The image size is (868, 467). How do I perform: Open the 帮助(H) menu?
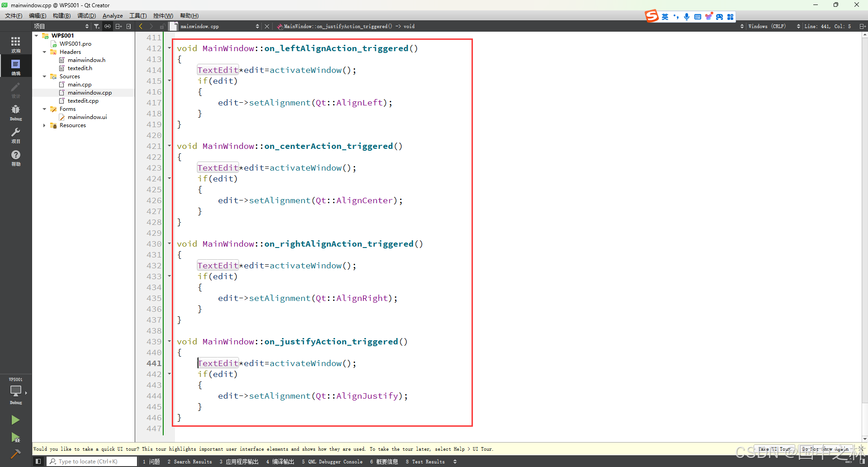(x=189, y=16)
